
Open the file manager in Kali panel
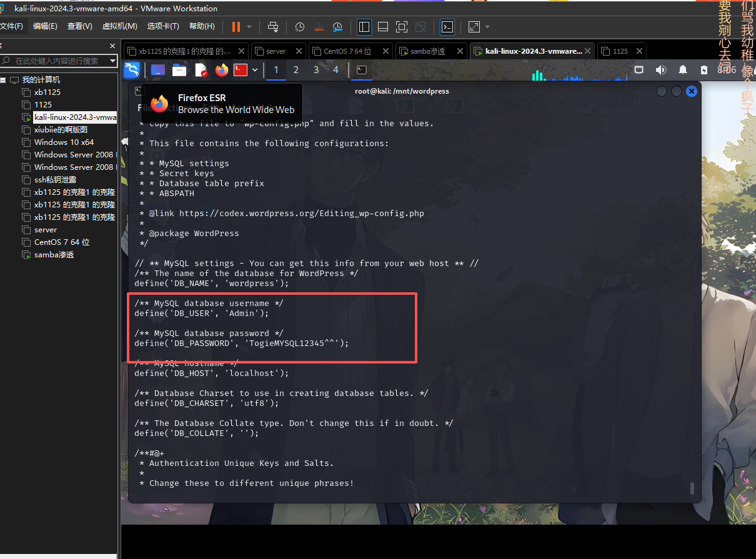click(179, 70)
